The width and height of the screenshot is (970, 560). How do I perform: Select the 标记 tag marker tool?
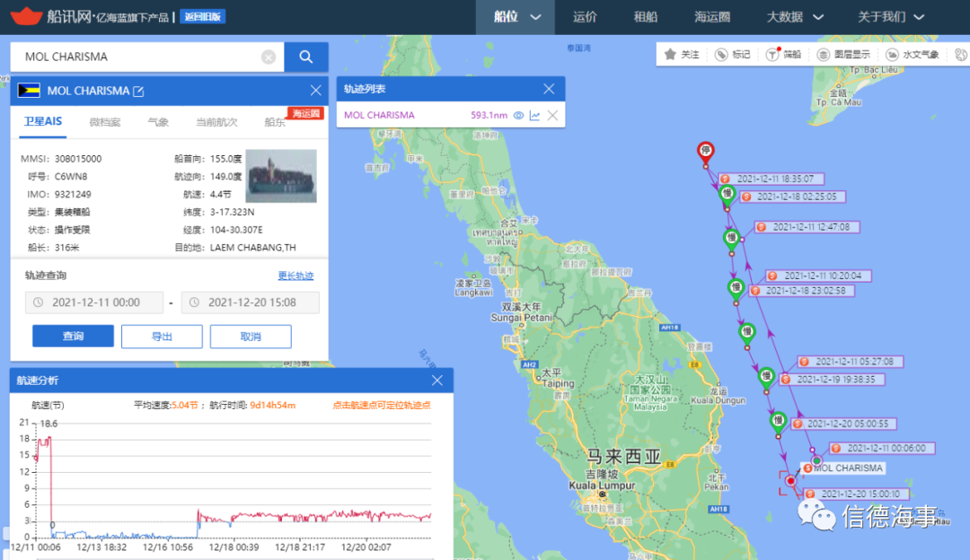[732, 55]
